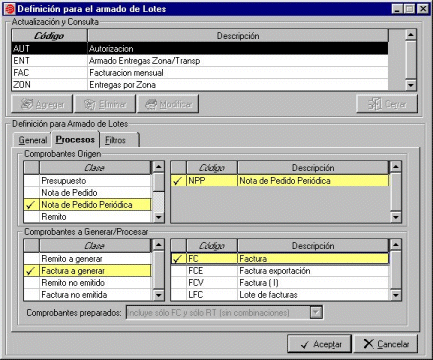Click the red app icon in title bar

[x=9, y=9]
